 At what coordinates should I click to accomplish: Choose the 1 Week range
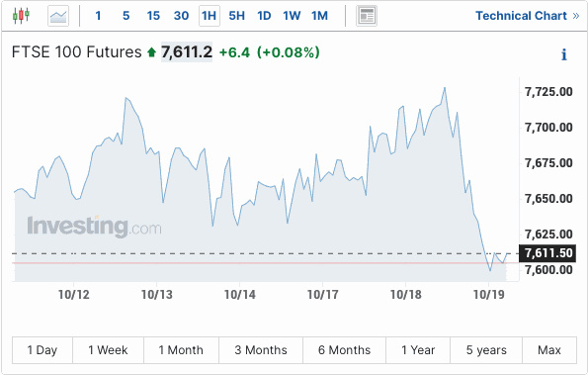108,350
